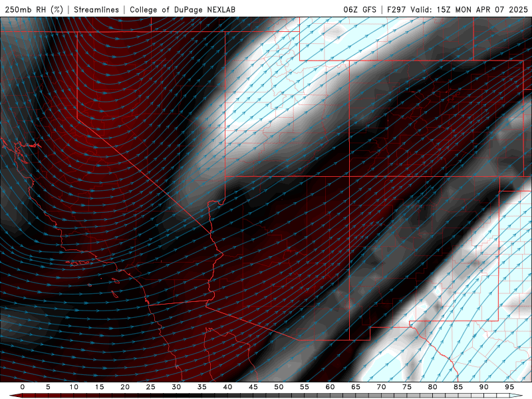The image size is (532, 399).
Task: Click the 'F297' forecast hour text
Action: coord(396,9)
